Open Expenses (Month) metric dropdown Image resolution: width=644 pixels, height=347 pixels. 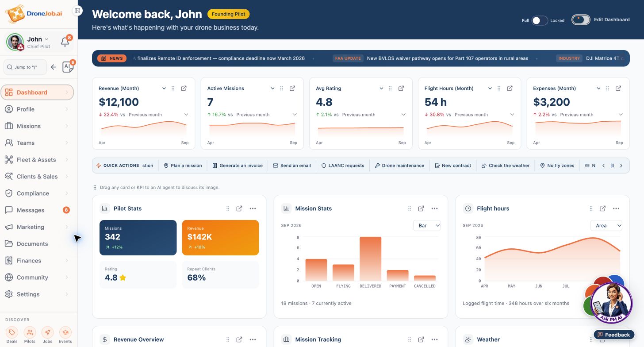click(x=598, y=89)
